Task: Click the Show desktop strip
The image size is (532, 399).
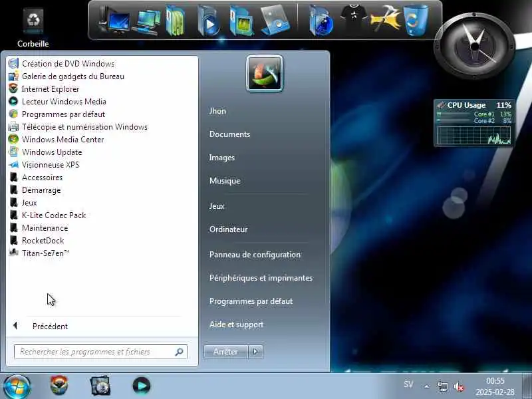Action: 527,386
